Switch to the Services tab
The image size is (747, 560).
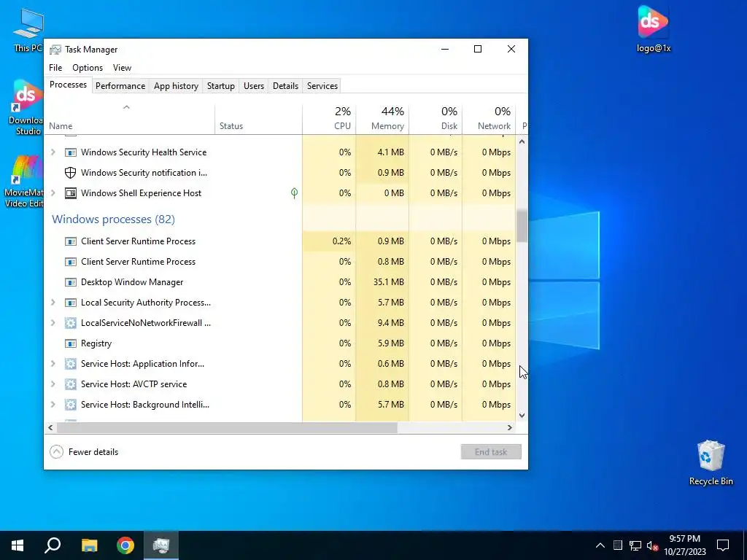click(x=322, y=86)
